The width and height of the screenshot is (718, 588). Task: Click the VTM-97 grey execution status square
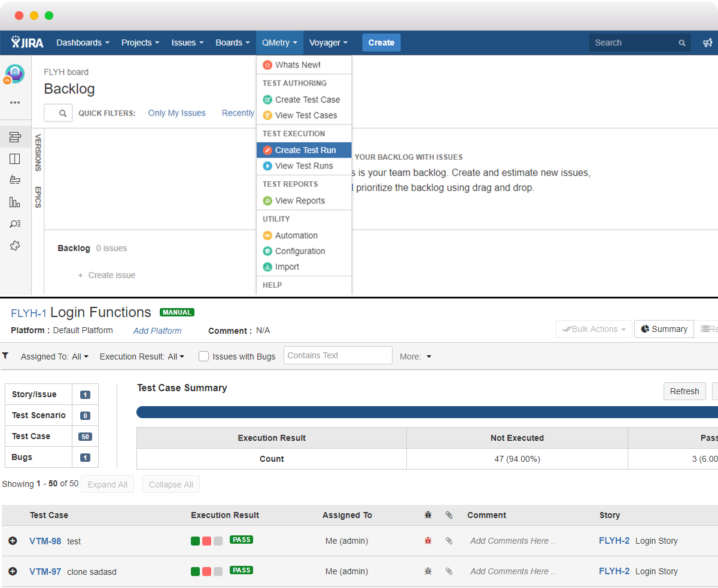tap(218, 571)
